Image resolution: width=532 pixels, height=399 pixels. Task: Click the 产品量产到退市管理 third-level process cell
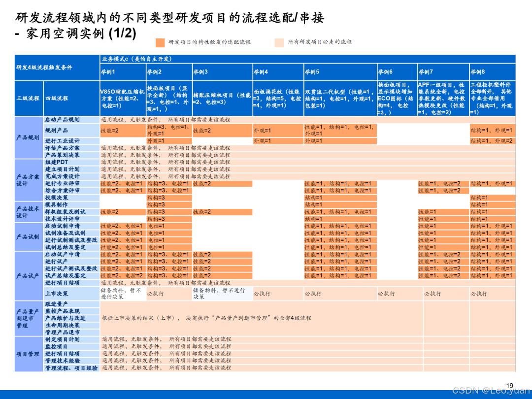(29, 318)
